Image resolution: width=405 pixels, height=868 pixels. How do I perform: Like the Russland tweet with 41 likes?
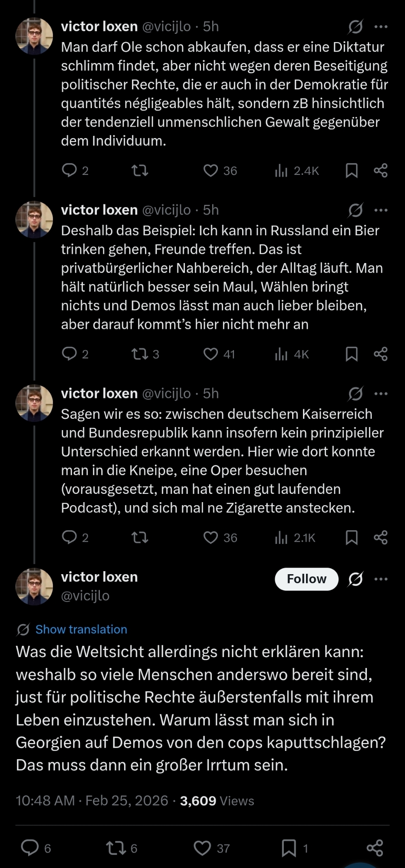tap(211, 355)
